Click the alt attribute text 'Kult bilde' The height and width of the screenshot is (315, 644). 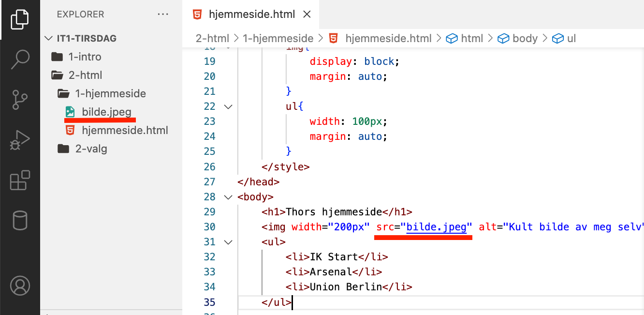click(x=540, y=227)
